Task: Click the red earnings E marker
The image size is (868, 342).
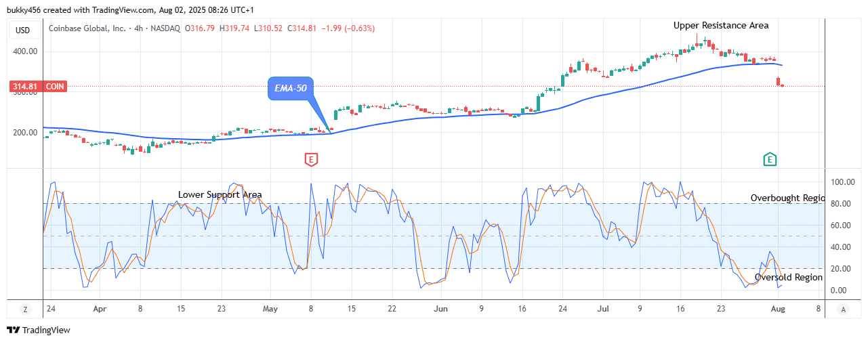Action: 311,160
